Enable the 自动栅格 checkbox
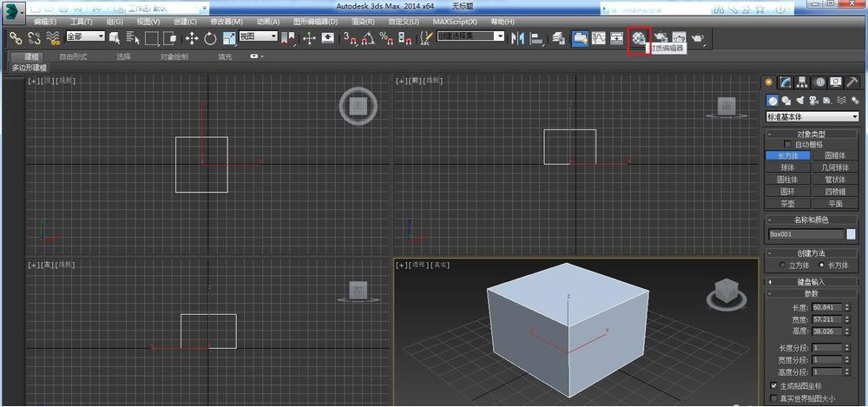 788,144
